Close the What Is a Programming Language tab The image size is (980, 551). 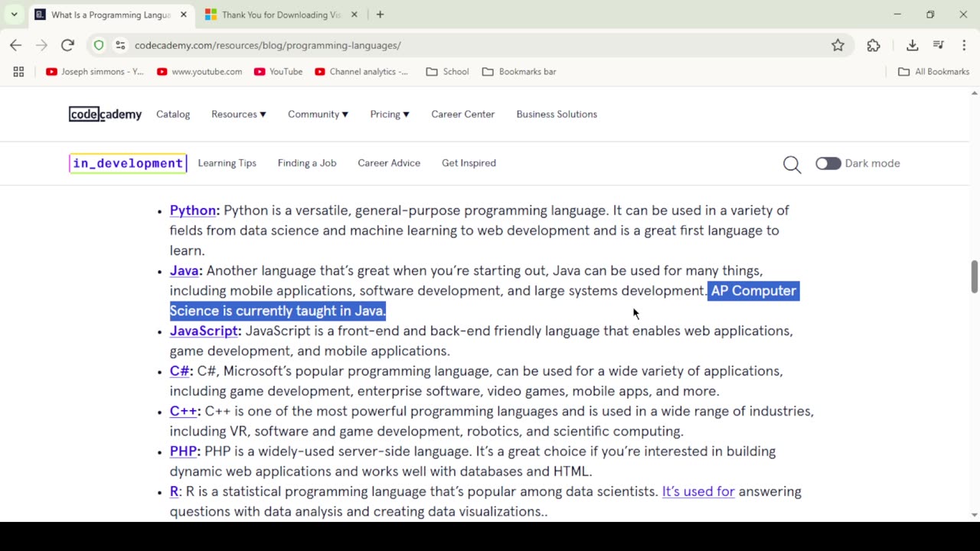[x=185, y=15]
